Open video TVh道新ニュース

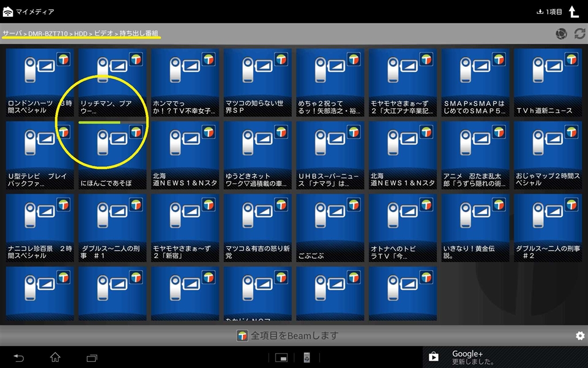(548, 82)
